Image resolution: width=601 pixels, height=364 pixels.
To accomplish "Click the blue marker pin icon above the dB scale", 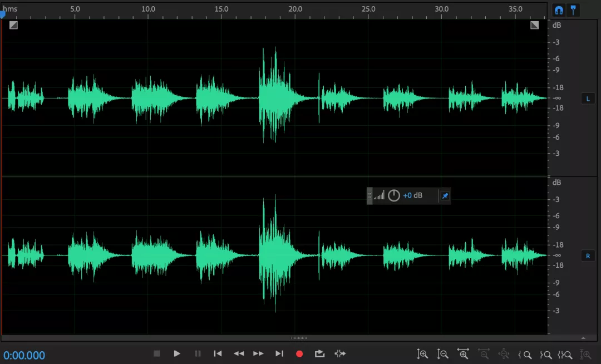I will point(573,10).
